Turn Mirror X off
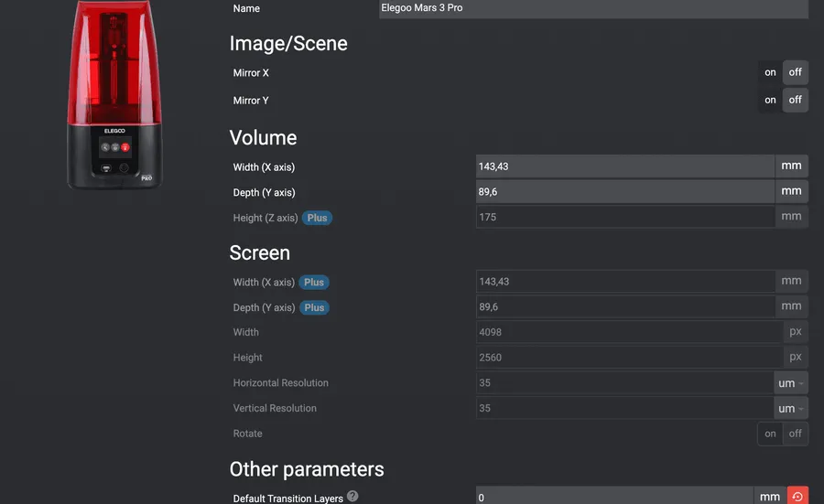Viewport: 824px width, 504px height. point(795,72)
